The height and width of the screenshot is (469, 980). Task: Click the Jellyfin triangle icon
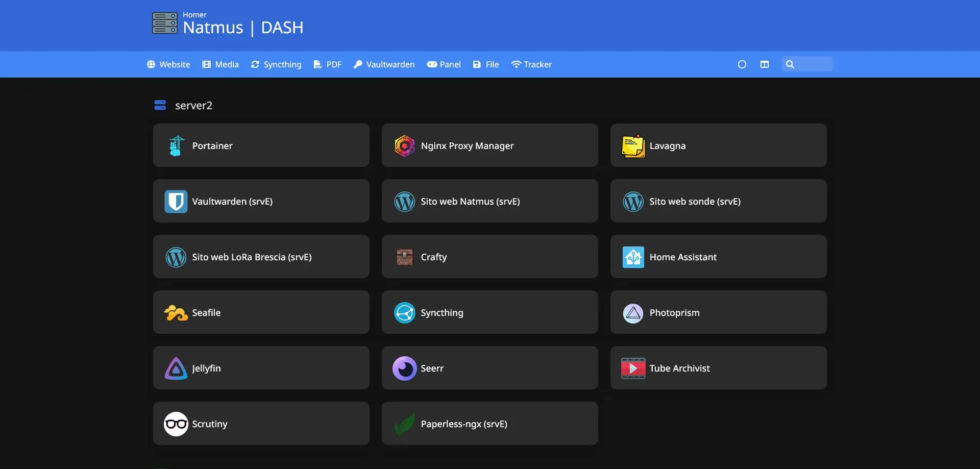tap(176, 368)
